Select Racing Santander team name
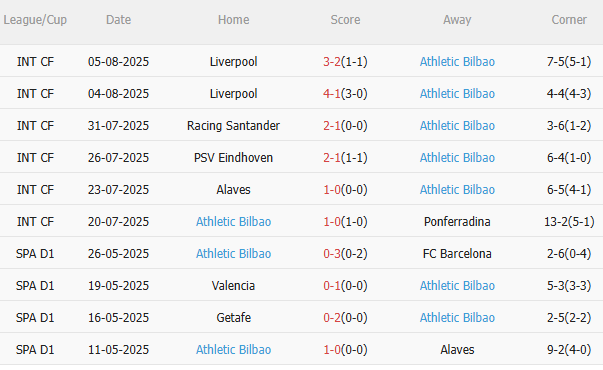 point(233,125)
